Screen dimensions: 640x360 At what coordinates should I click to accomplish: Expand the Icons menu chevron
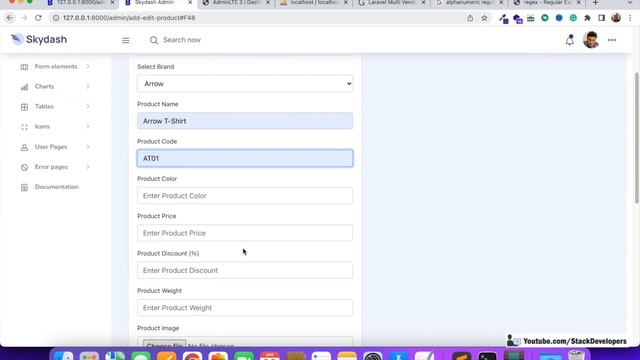pos(88,127)
